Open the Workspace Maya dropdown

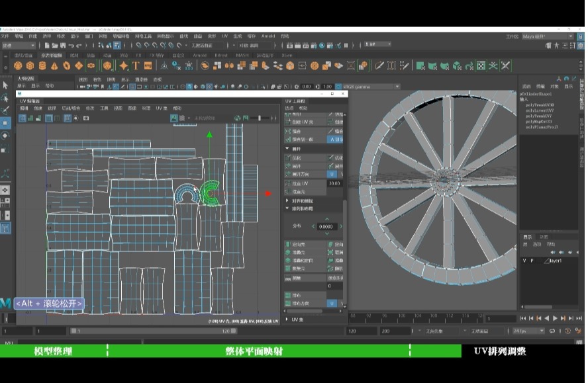click(546, 36)
